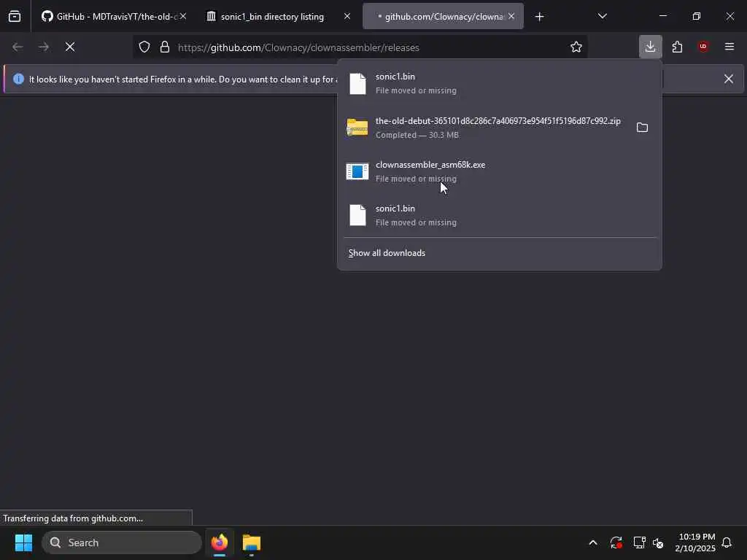Open File Explorer from the taskbar
Viewport: 747px width, 560px height.
252,542
